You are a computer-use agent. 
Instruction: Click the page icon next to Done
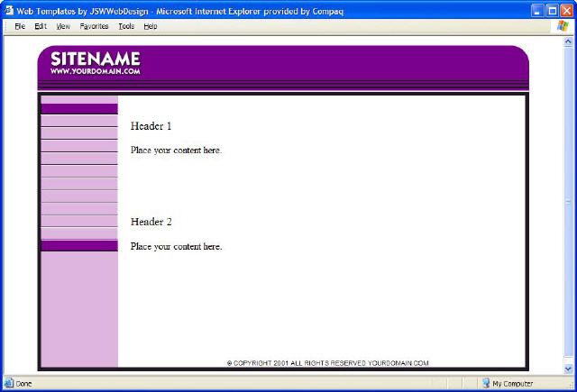(9, 383)
